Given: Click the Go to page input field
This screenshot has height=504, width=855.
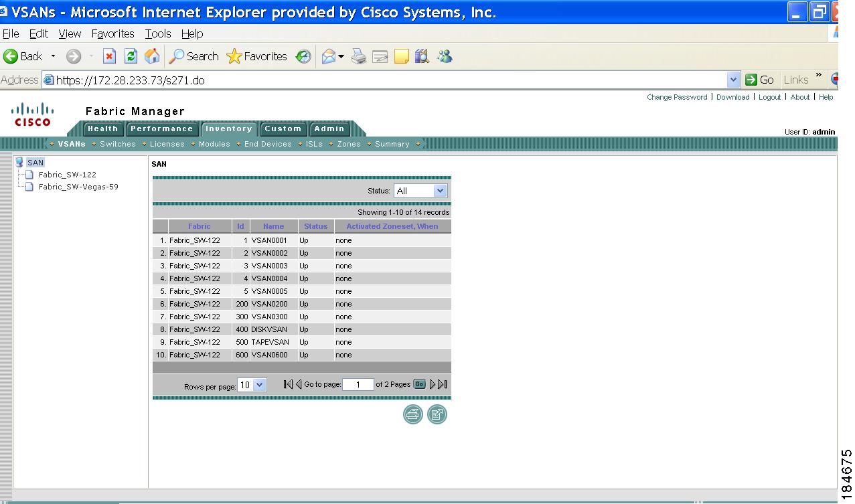Looking at the screenshot, I should [x=358, y=385].
